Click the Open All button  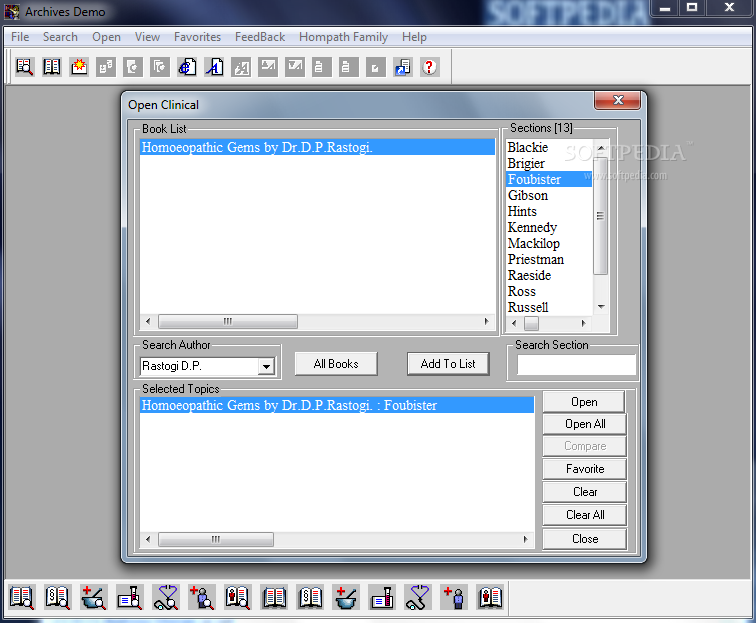[585, 424]
